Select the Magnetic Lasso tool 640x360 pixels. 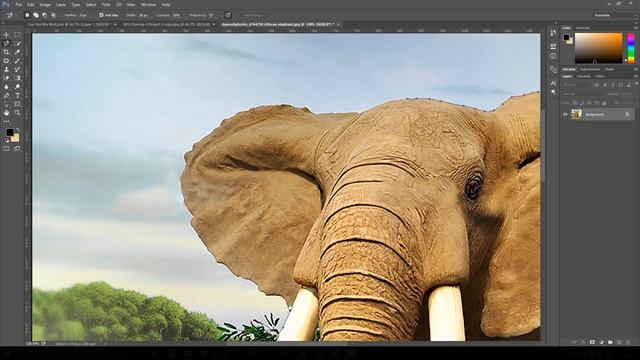[x=6, y=44]
